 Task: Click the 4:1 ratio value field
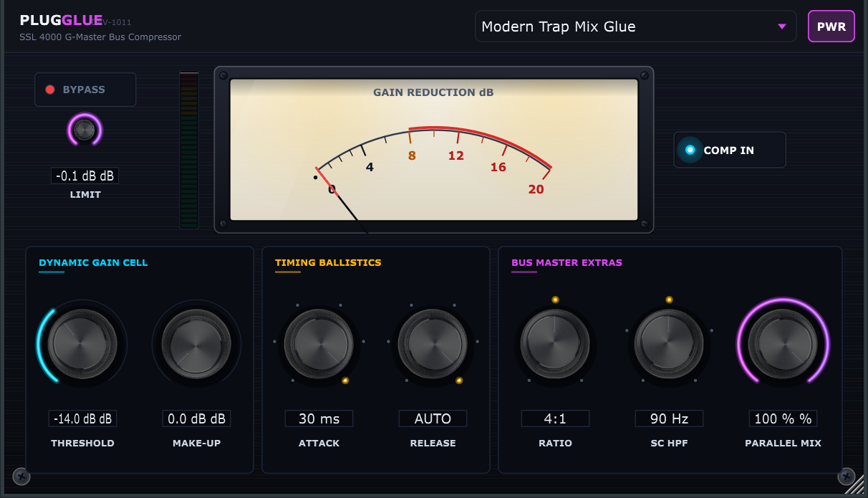click(555, 418)
